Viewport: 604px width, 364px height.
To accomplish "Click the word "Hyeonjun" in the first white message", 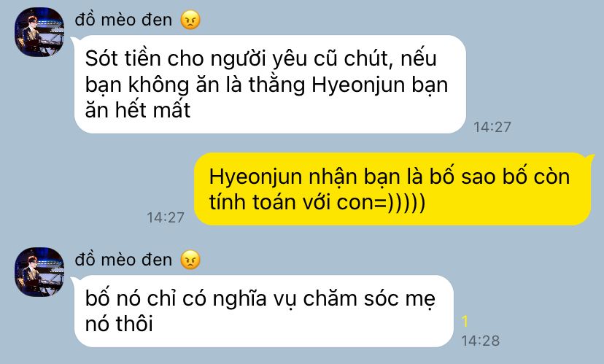I will (x=358, y=85).
